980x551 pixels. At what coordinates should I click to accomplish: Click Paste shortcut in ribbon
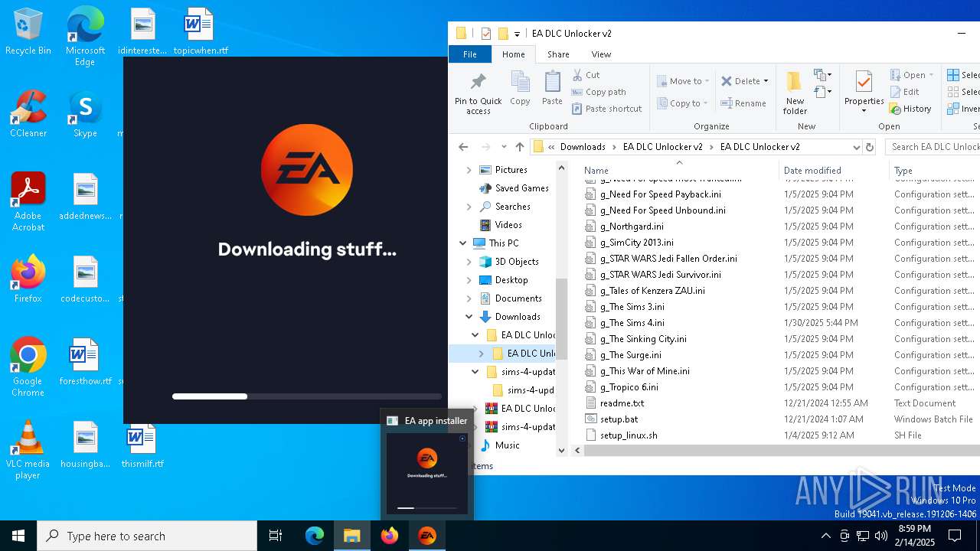click(x=607, y=109)
